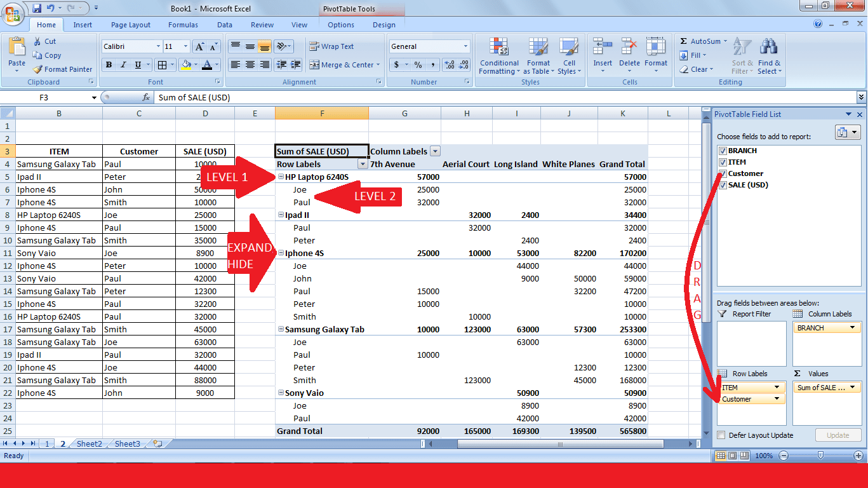The height and width of the screenshot is (488, 868).
Task: Switch to the Insert ribbon tab
Action: (x=83, y=25)
